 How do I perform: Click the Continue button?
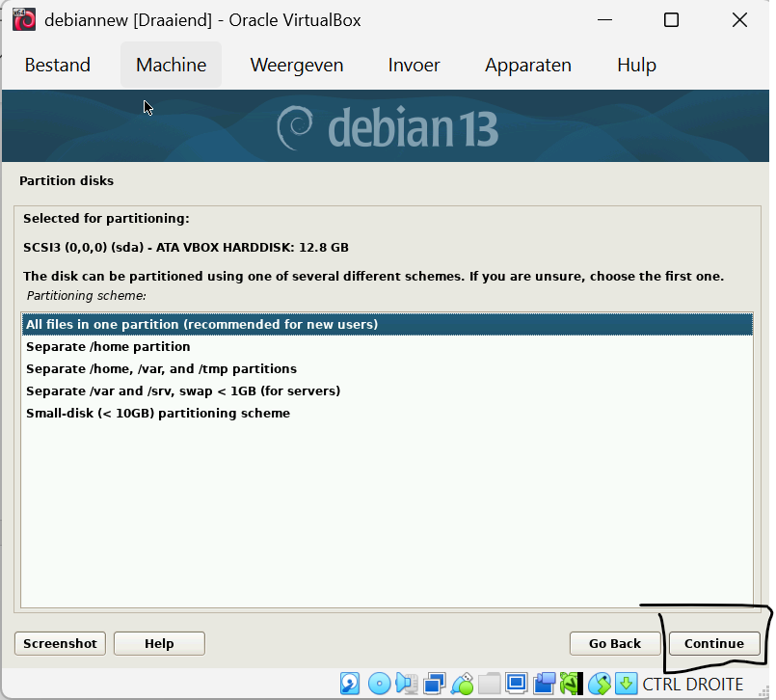714,643
